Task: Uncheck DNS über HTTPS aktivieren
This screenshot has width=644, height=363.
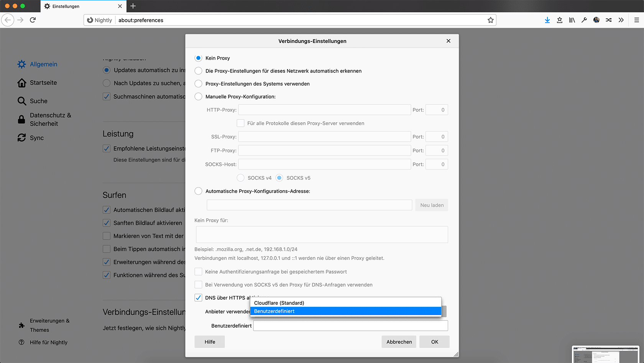Action: click(198, 297)
